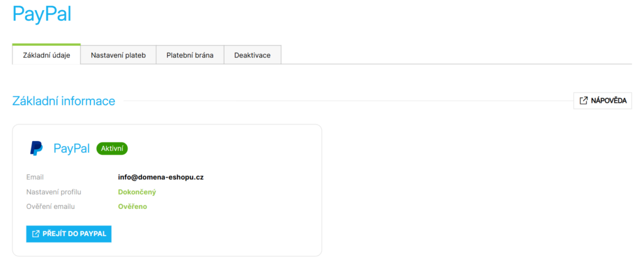Click the Nastavení profilu label

point(54,192)
